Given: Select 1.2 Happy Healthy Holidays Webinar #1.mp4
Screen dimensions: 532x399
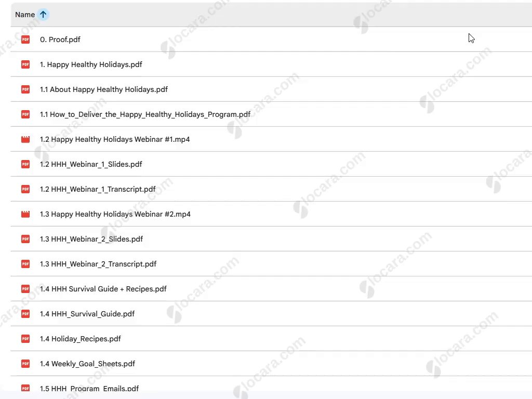Looking at the screenshot, I should (x=115, y=139).
